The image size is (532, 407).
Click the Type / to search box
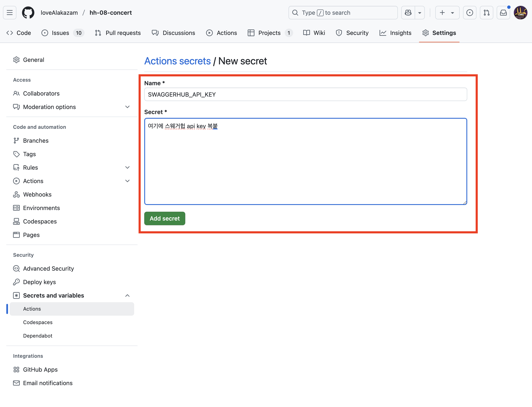pos(343,13)
